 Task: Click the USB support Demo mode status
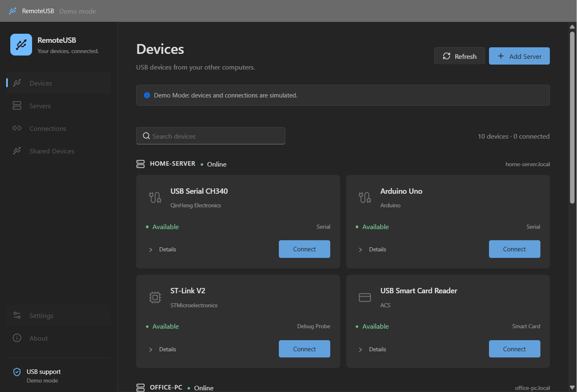[42, 380]
